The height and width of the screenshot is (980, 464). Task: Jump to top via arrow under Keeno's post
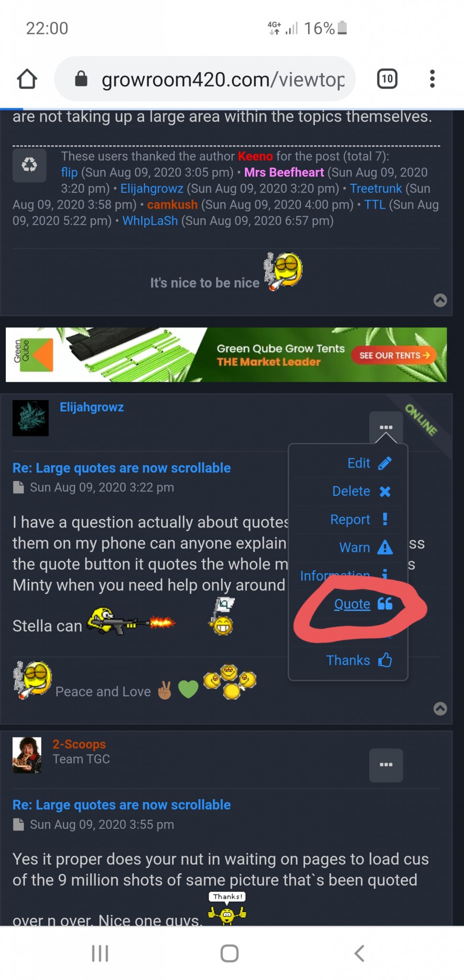440,300
